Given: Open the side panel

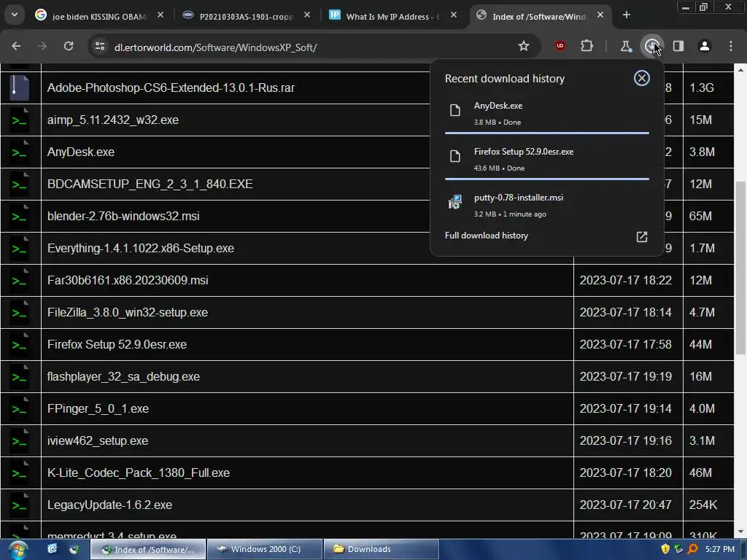Looking at the screenshot, I should [678, 46].
